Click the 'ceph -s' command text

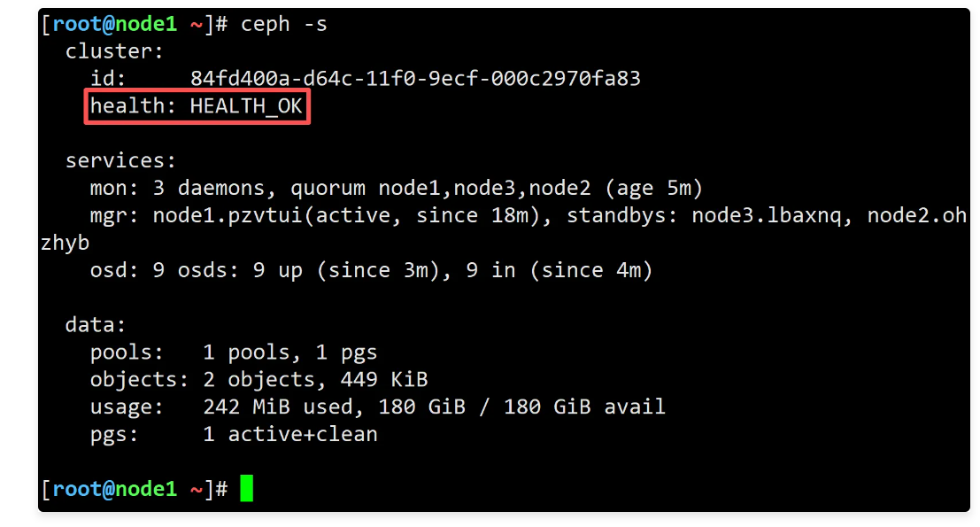(283, 24)
